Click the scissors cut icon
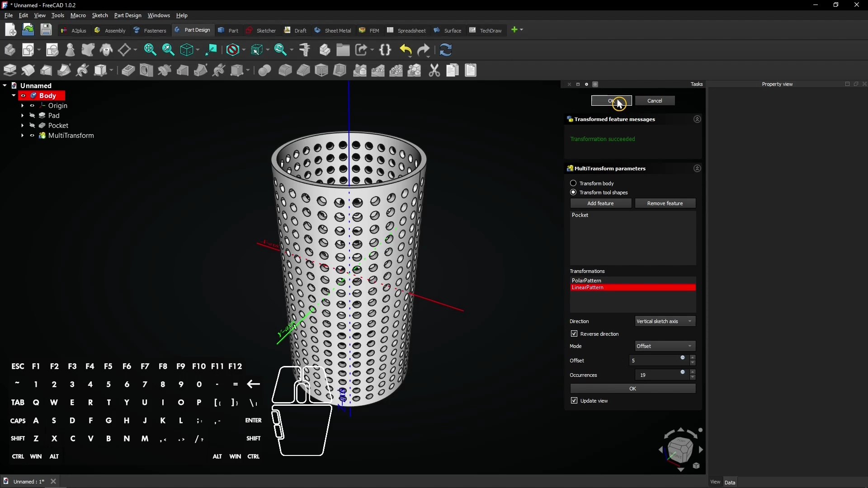 click(434, 70)
